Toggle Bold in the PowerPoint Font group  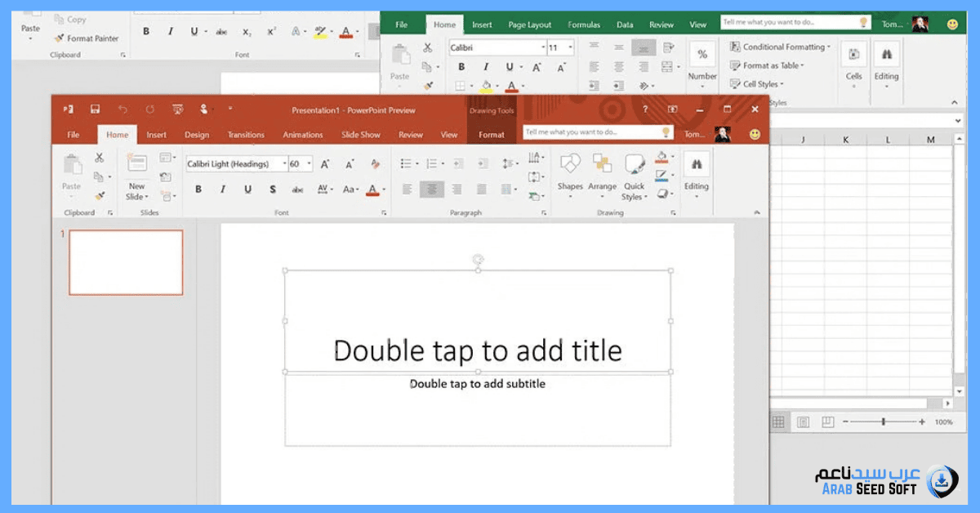click(x=198, y=190)
